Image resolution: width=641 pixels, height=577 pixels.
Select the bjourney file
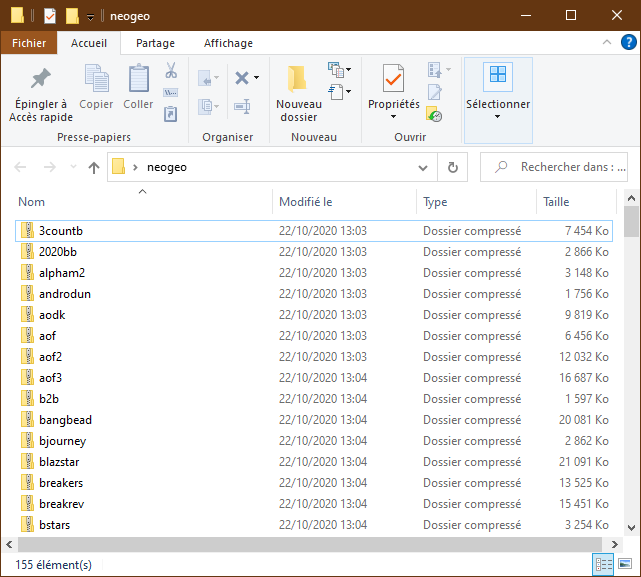tap(314, 441)
